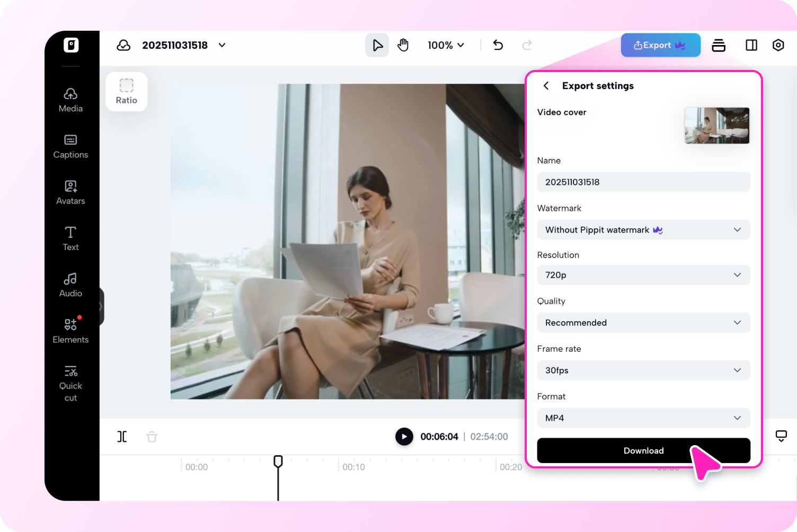This screenshot has height=532, width=797.
Task: Click the undo arrow
Action: click(498, 45)
